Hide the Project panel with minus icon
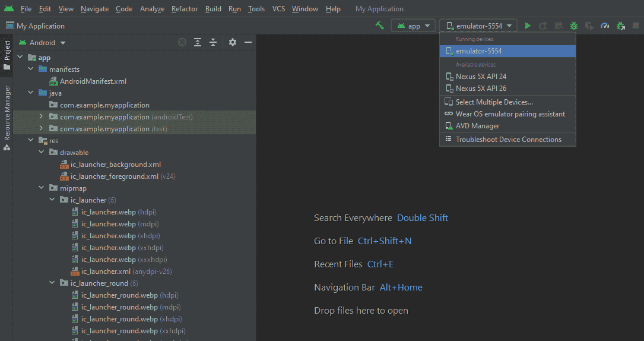Viewport: 644px width, 341px height. point(248,42)
